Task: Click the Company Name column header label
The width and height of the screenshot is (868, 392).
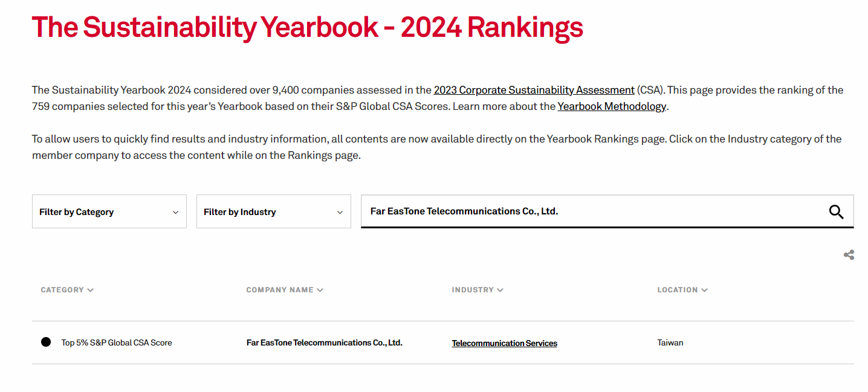Action: (280, 290)
